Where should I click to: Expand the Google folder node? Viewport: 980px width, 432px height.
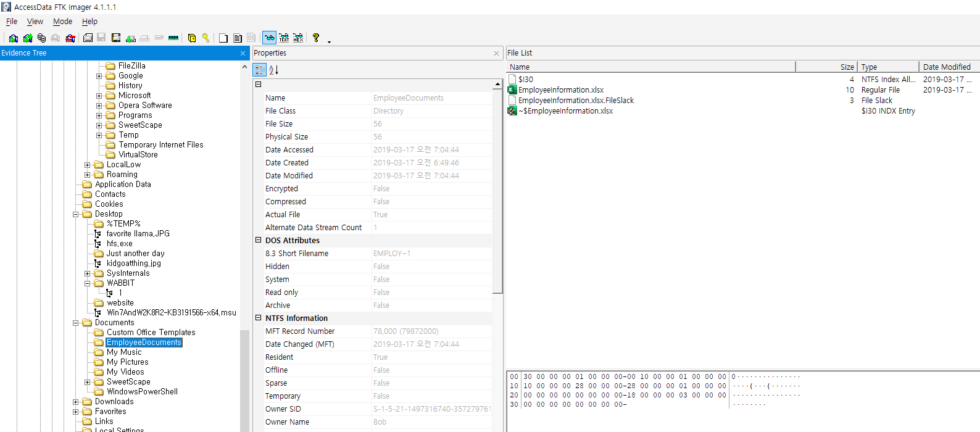[x=99, y=76]
